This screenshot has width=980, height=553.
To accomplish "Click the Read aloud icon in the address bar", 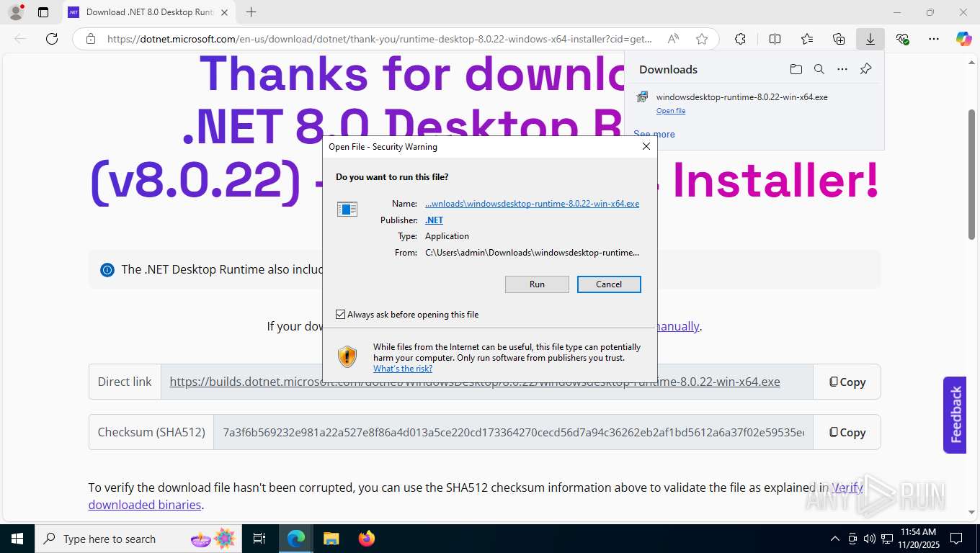I will [x=673, y=39].
